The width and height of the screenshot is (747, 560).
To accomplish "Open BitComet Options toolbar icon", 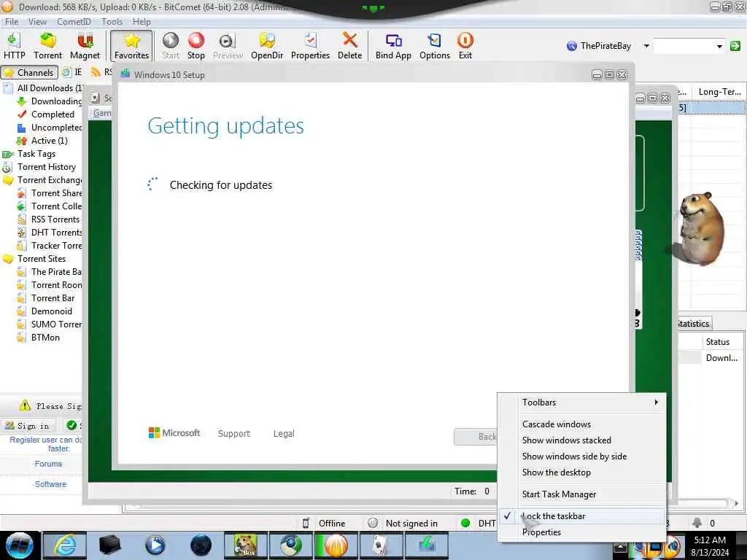I will pyautogui.click(x=435, y=46).
